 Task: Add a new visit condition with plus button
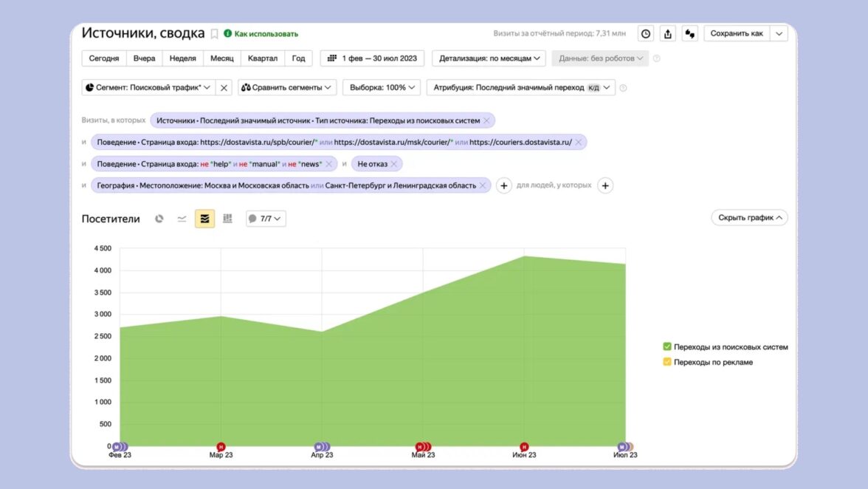point(503,186)
